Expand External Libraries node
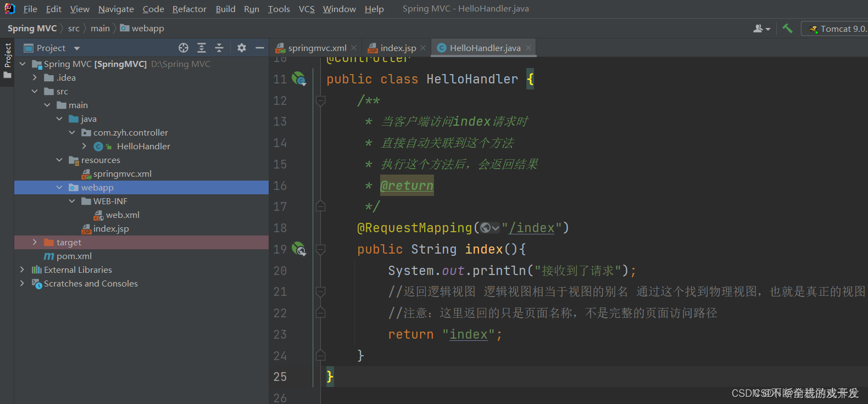 (22, 270)
